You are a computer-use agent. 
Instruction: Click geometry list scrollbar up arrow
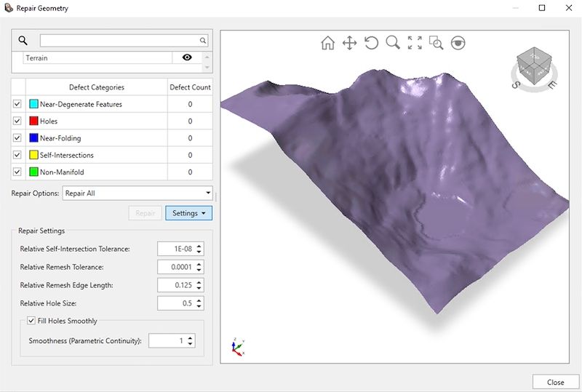(207, 57)
